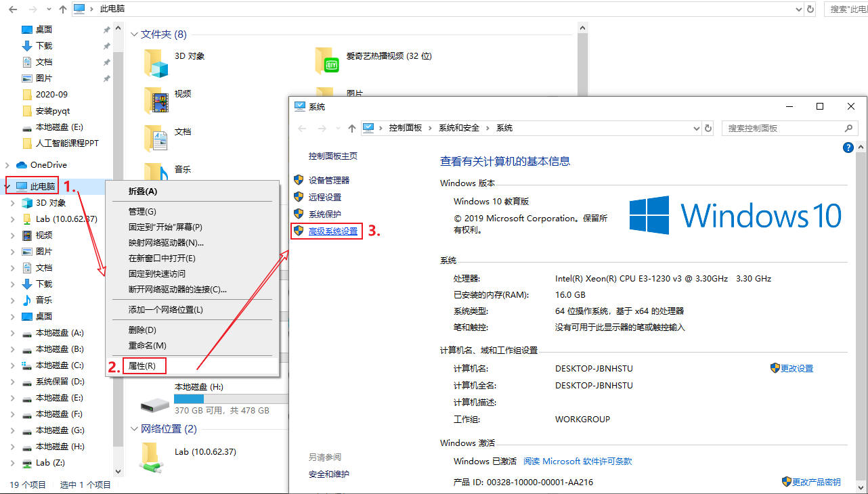The width and height of the screenshot is (868, 494).
Task: Click 控制面板 breadcrumb in address bar
Action: click(x=406, y=128)
